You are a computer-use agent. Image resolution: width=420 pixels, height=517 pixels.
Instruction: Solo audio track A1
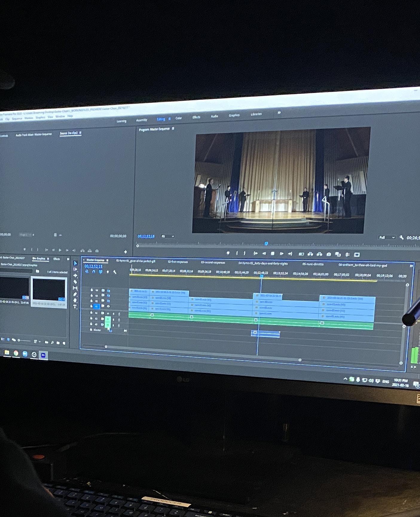[x=113, y=314]
